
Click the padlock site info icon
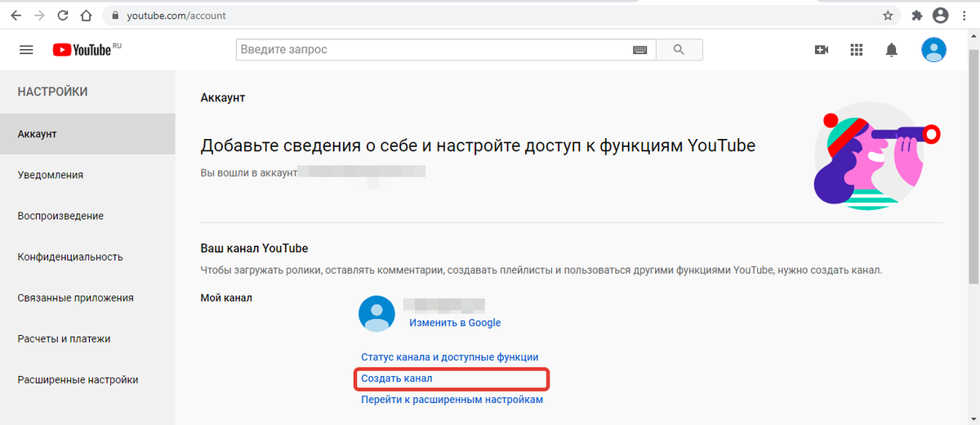pyautogui.click(x=114, y=16)
